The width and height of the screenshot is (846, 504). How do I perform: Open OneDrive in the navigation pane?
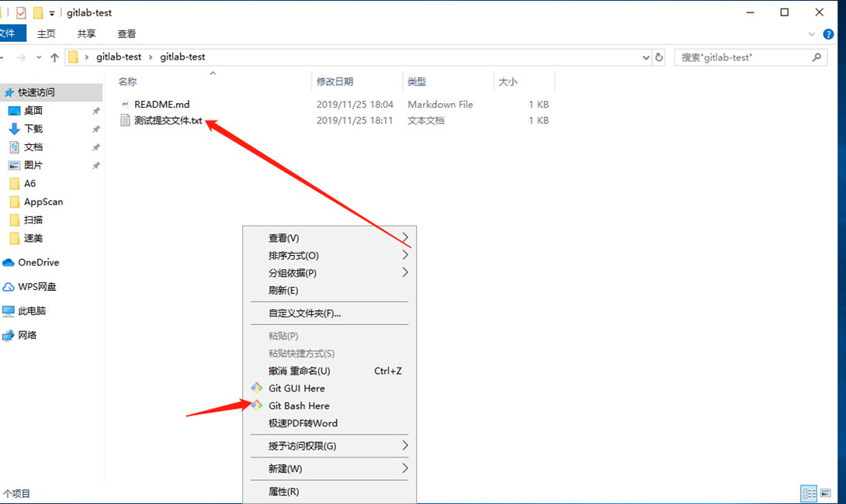point(38,262)
